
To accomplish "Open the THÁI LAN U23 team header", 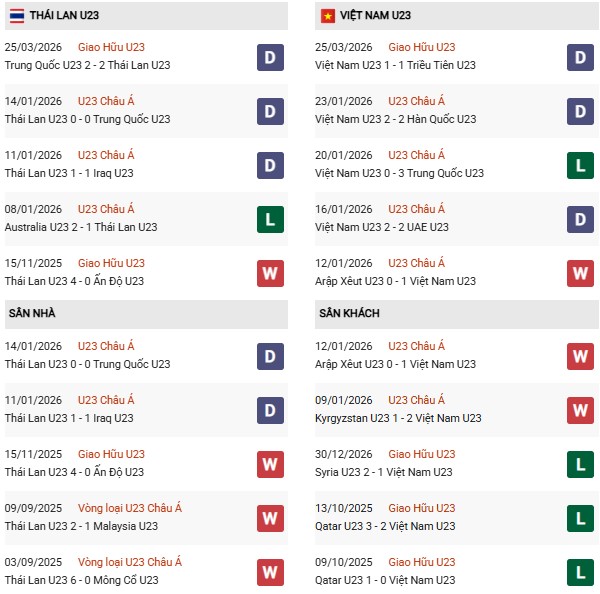I will click(x=64, y=15).
